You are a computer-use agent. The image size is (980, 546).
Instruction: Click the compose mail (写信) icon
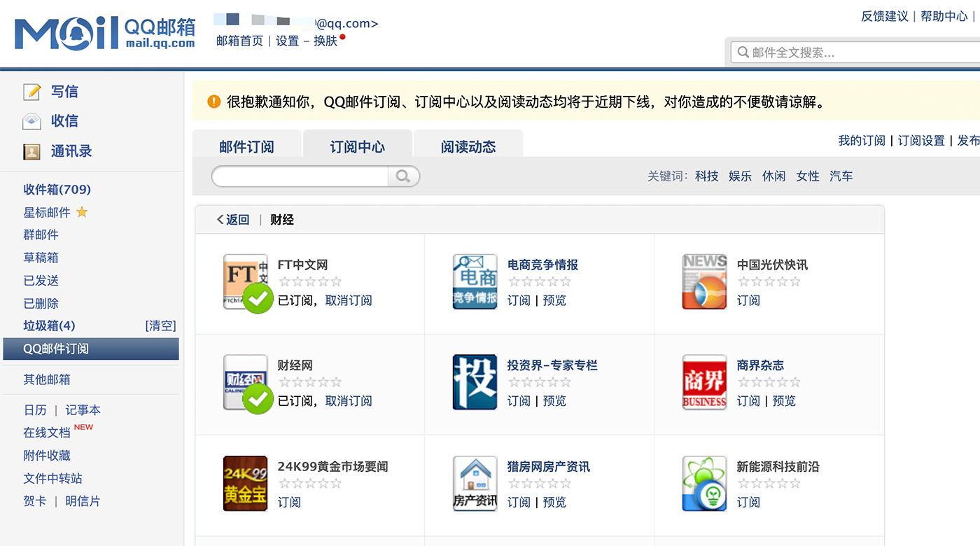pos(32,92)
